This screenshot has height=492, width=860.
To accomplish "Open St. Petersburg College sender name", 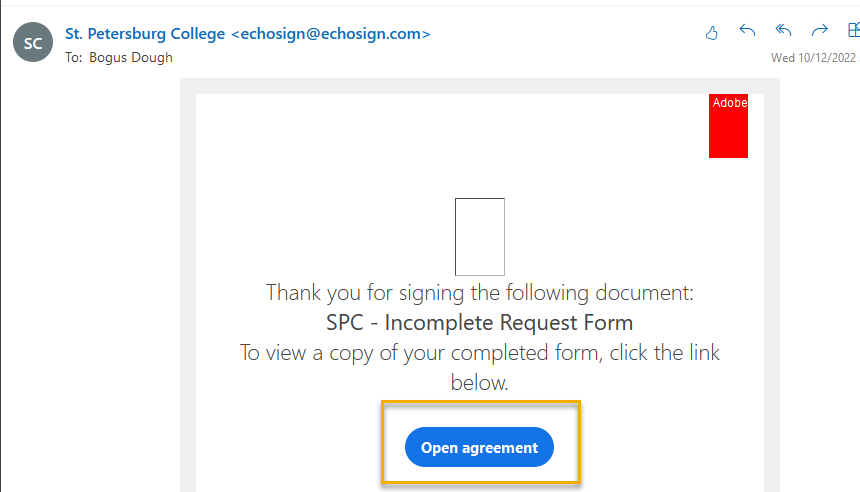I will [145, 34].
